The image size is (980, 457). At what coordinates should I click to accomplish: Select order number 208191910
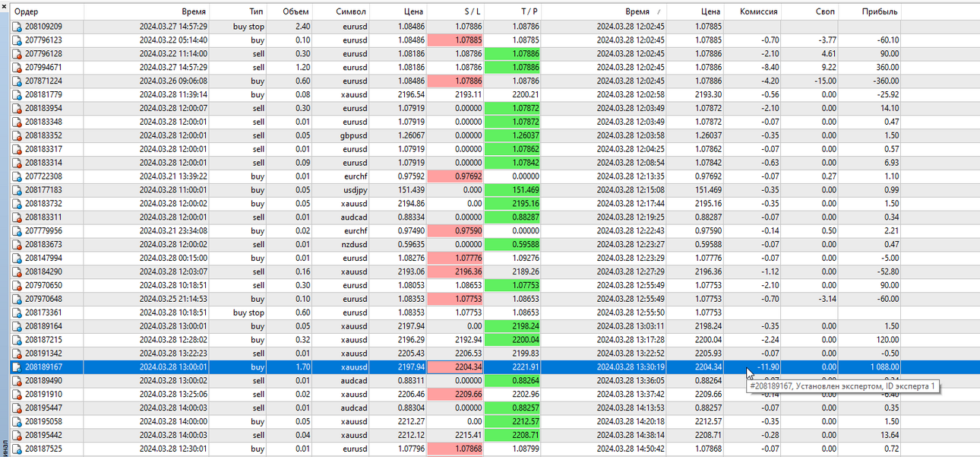[x=44, y=395]
